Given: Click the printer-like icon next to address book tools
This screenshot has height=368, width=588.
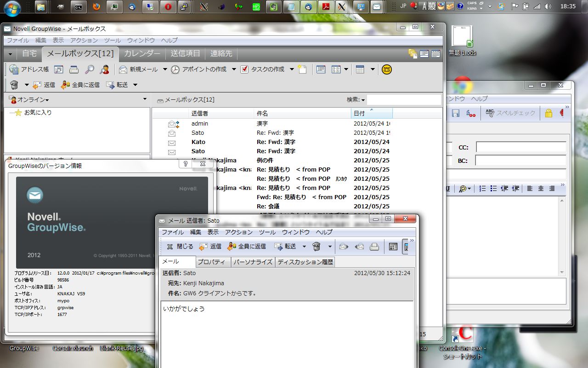Looking at the screenshot, I should pyautogui.click(x=74, y=69).
